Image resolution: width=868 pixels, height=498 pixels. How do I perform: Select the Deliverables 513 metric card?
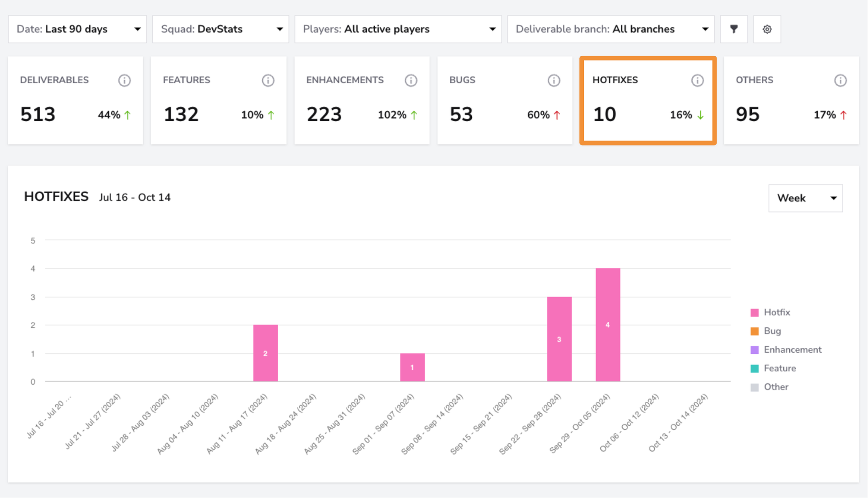[x=75, y=101]
